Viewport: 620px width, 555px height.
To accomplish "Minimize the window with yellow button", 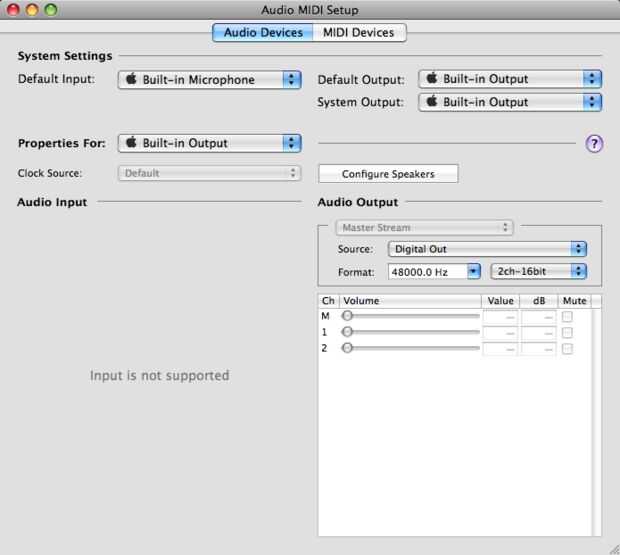I will pyautogui.click(x=32, y=9).
